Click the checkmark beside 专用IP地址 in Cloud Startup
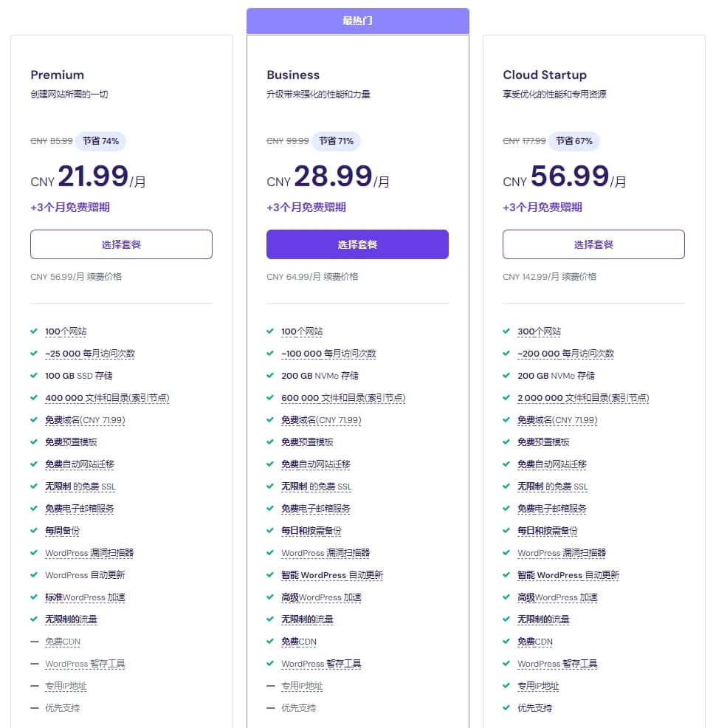The image size is (713, 728). pos(506,686)
